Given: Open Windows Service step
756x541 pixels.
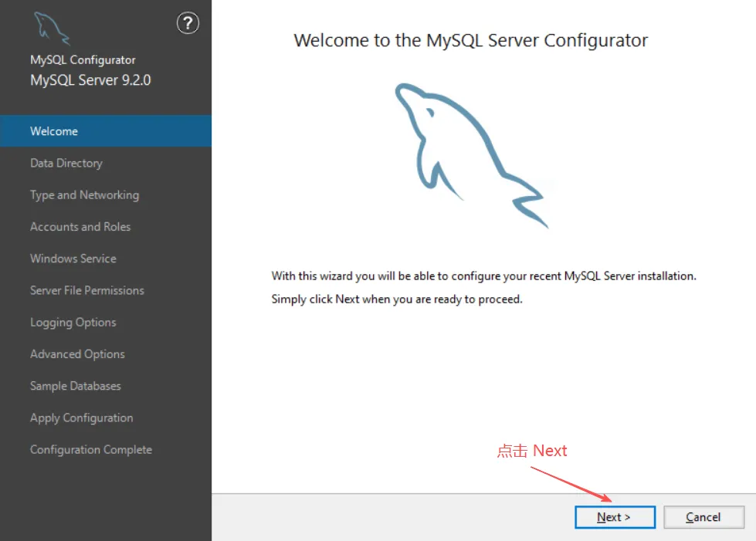Looking at the screenshot, I should [x=106, y=259].
